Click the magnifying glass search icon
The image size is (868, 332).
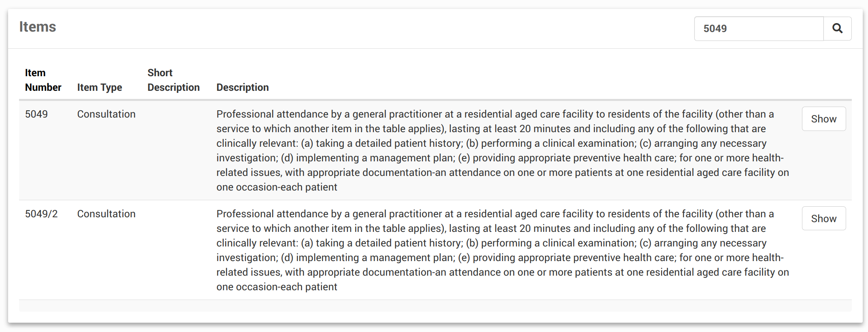click(x=837, y=28)
